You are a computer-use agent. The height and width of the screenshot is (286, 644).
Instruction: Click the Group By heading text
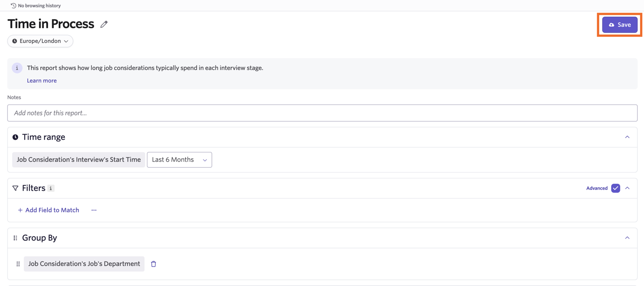[39, 238]
